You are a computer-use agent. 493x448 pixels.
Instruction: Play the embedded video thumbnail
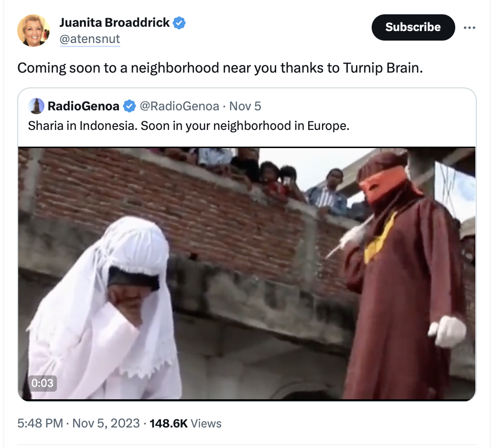click(x=247, y=274)
